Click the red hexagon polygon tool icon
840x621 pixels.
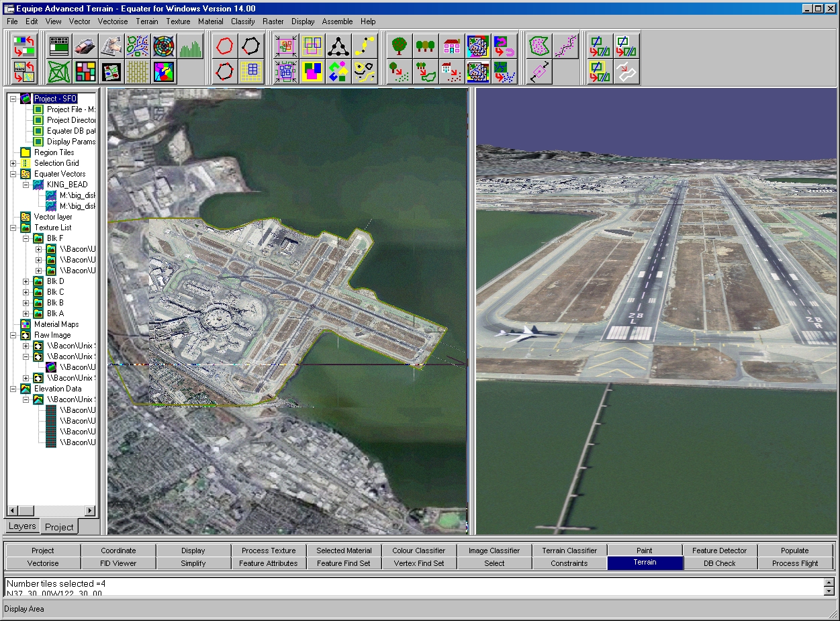[x=225, y=46]
